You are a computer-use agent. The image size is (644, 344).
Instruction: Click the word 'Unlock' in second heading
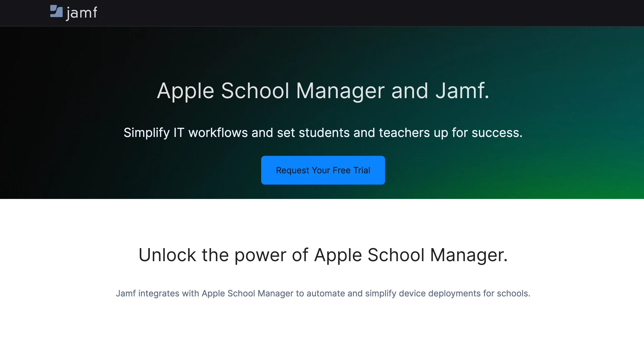pyautogui.click(x=167, y=255)
